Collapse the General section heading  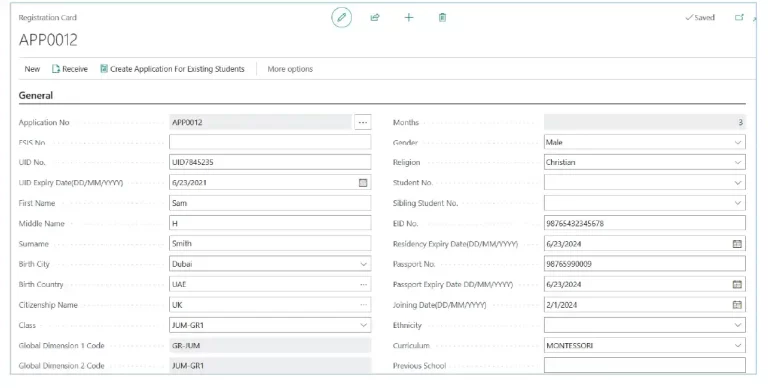point(36,96)
